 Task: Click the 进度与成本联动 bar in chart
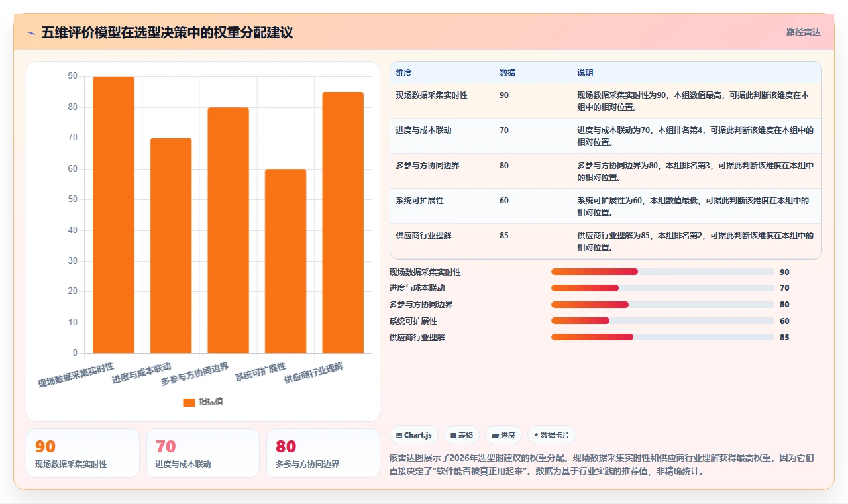tap(171, 246)
